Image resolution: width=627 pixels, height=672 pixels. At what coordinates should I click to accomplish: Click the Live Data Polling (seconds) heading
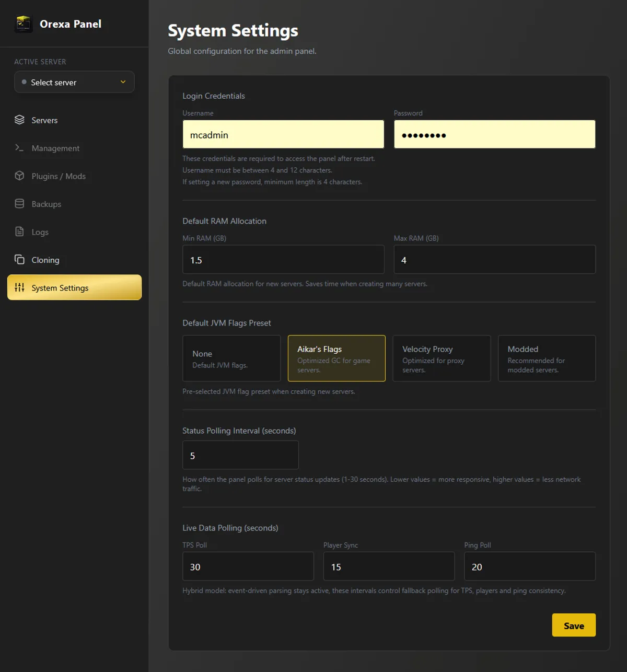[230, 528]
